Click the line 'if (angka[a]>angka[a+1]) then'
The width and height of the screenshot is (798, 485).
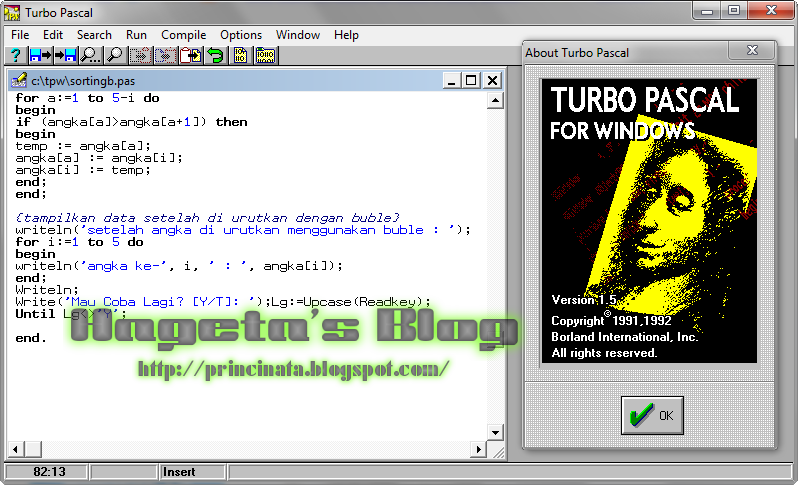131,122
